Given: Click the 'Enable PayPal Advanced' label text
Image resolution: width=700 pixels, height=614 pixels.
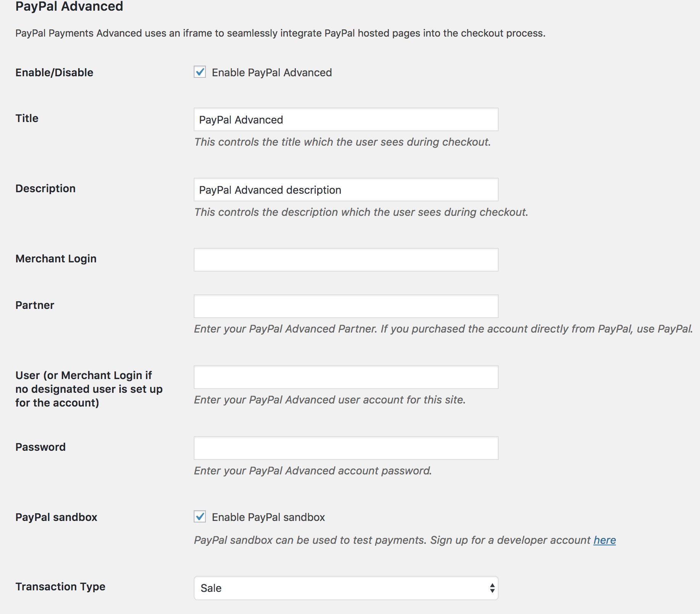Looking at the screenshot, I should [x=272, y=72].
